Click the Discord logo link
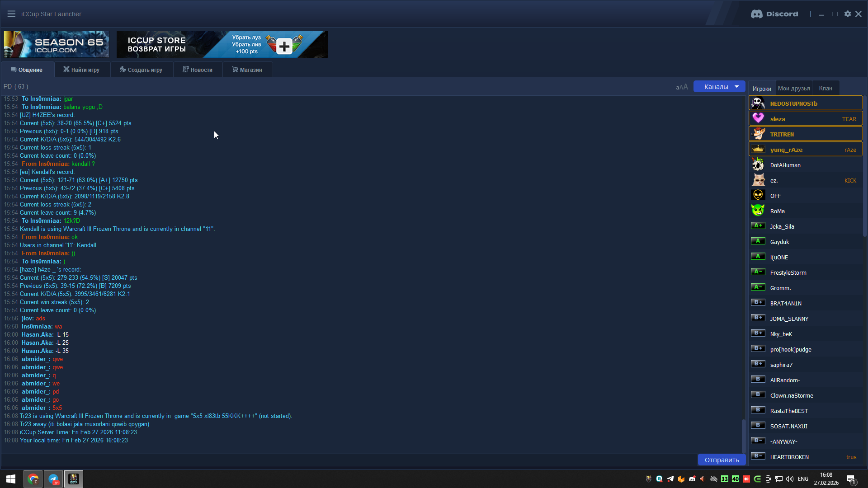The image size is (868, 488). click(774, 14)
